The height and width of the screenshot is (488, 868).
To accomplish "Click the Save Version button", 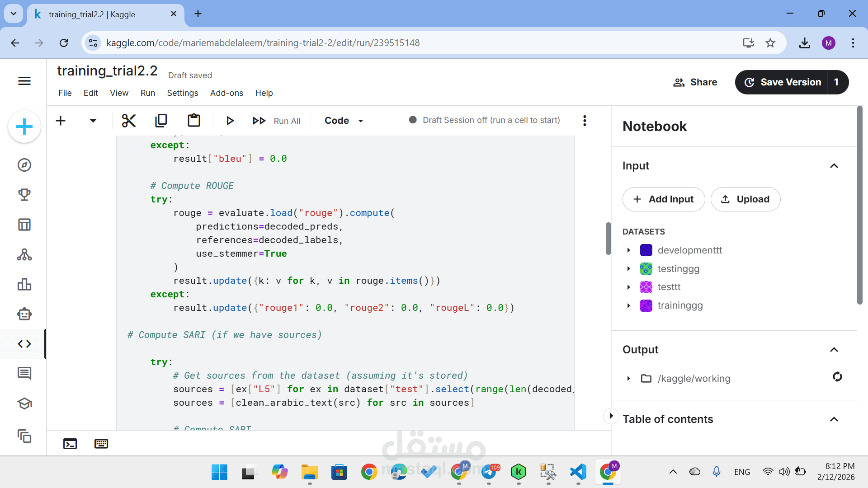I will tap(782, 82).
